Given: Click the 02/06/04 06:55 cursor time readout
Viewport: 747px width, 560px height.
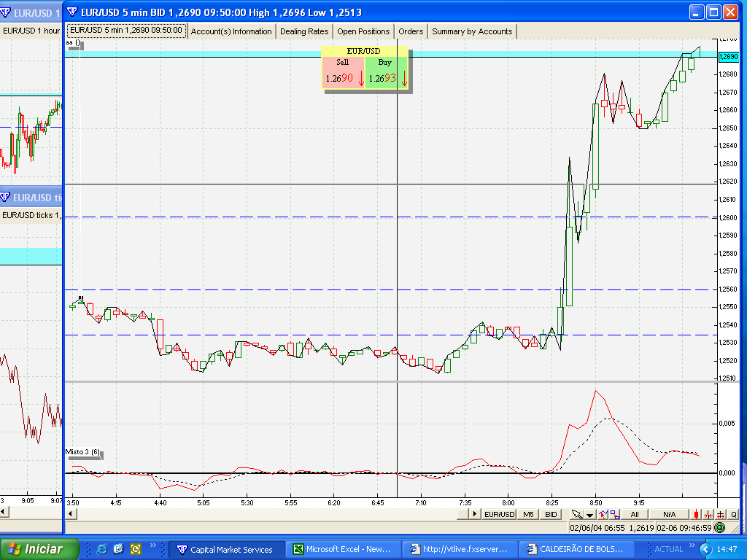Looking at the screenshot, I should pos(597,528).
